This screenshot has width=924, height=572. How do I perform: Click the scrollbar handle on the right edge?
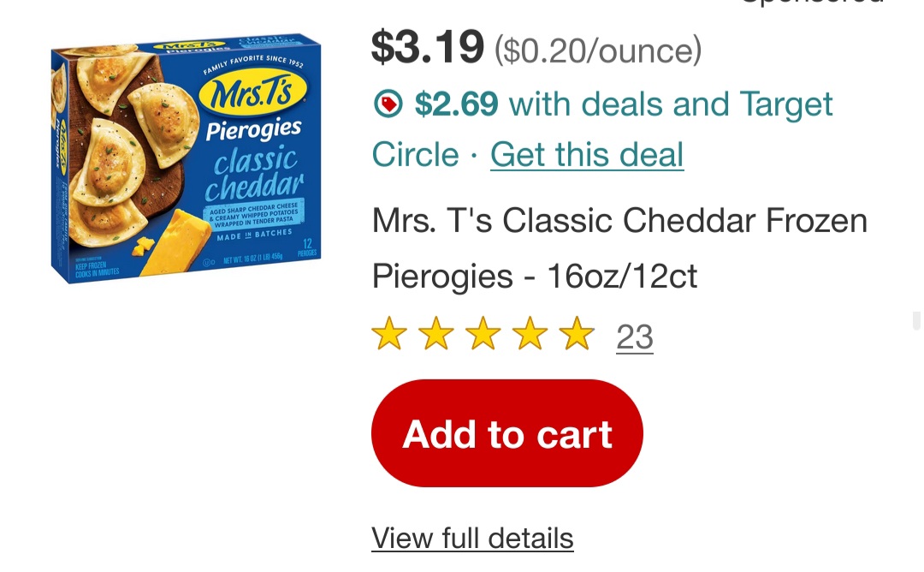pyautogui.click(x=916, y=321)
